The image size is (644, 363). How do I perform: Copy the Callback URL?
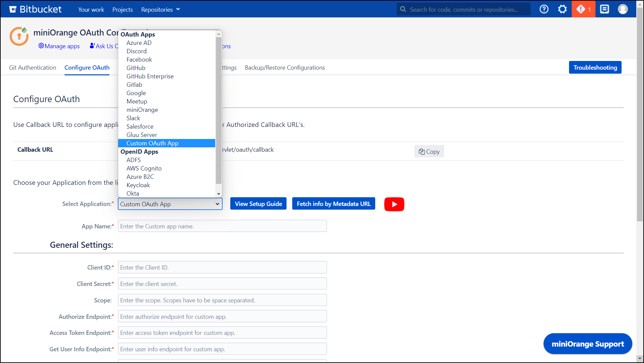(429, 151)
